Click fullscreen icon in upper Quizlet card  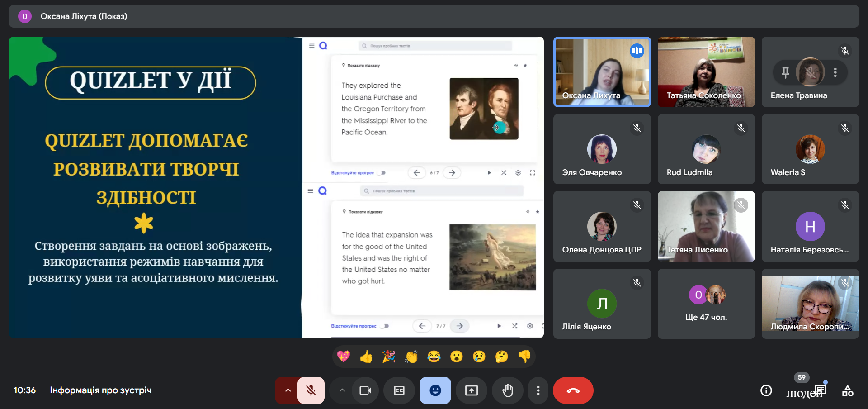pos(533,173)
